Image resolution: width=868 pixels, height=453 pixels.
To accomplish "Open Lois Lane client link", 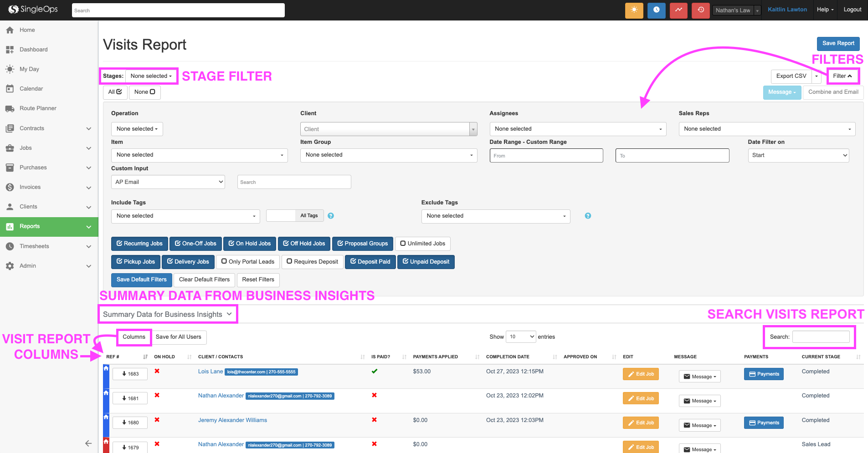I will point(210,372).
